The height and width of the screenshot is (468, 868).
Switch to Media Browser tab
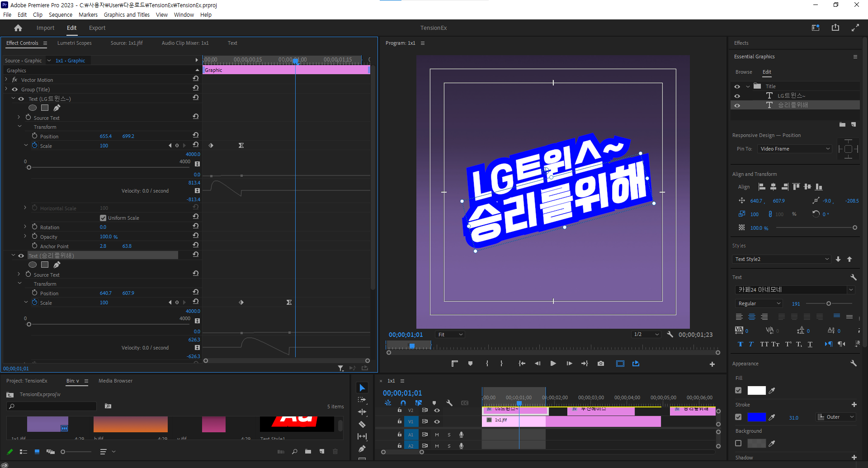click(116, 381)
